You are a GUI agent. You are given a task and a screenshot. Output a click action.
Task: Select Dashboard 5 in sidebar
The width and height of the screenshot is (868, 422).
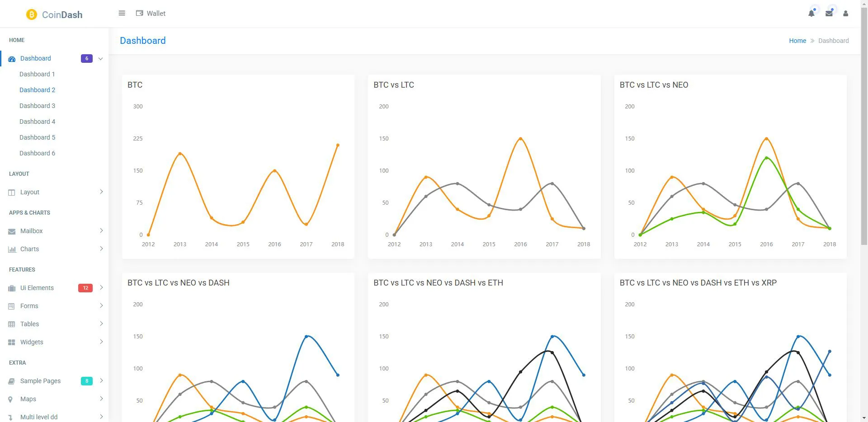(37, 137)
